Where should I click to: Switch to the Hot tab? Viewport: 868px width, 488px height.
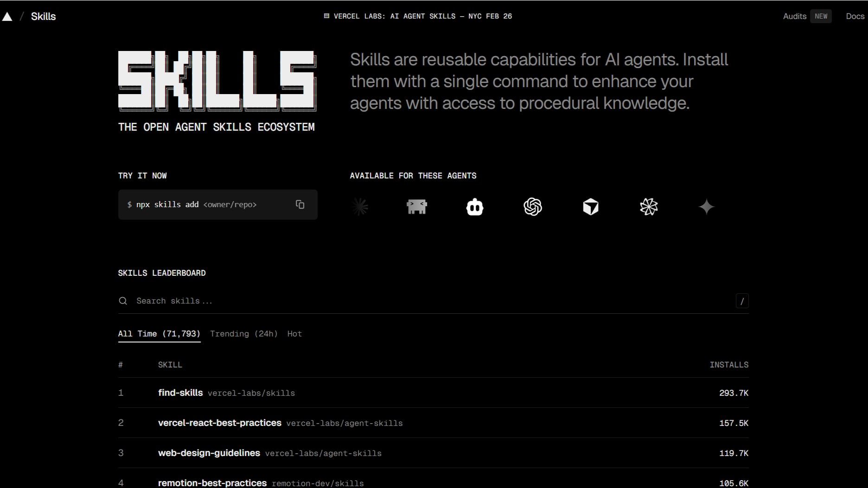click(x=294, y=334)
